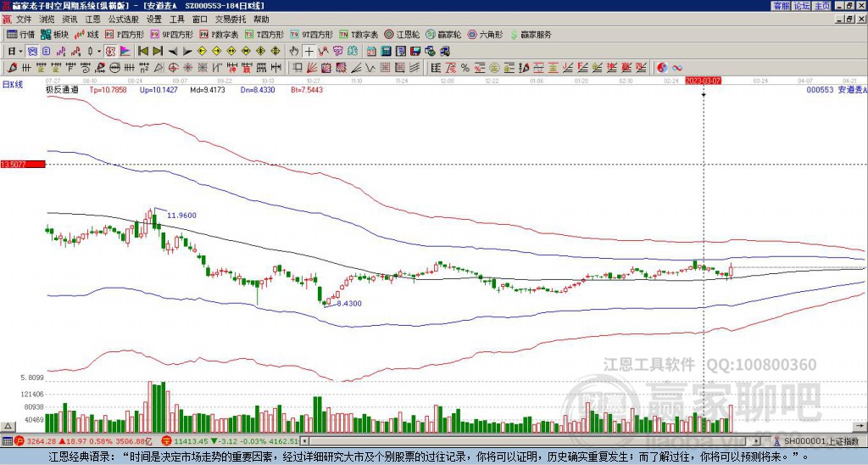Open the 帮助 menu
Viewport: 868px width, 465px height.
coord(261,20)
